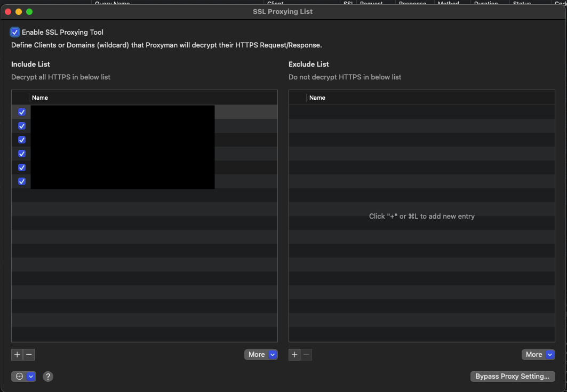This screenshot has width=567, height=392.
Task: Uncheck the fourth Include List entry checkbox
Action: point(22,154)
